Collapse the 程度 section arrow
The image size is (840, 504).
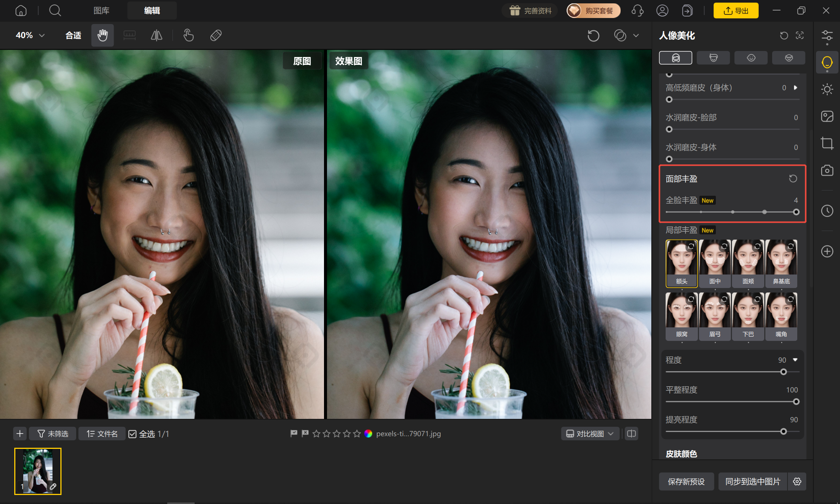point(795,360)
